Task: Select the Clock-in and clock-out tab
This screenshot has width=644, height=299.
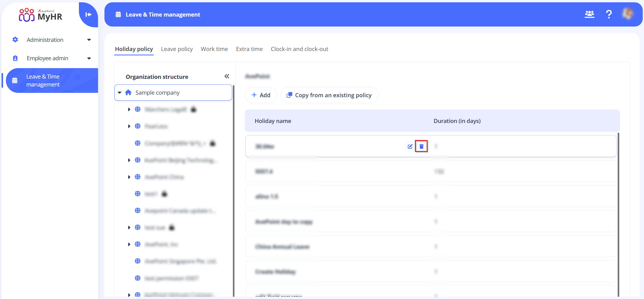Action: [299, 49]
